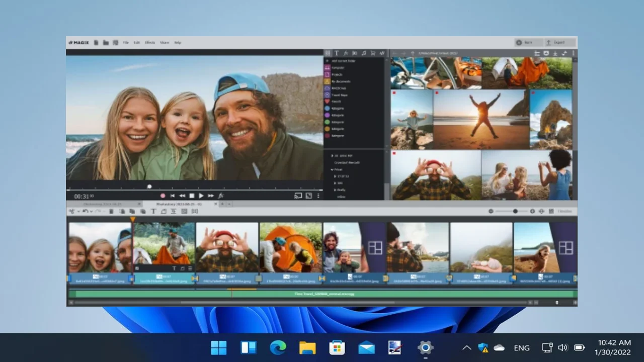Click the rewind playback control

tap(182, 196)
